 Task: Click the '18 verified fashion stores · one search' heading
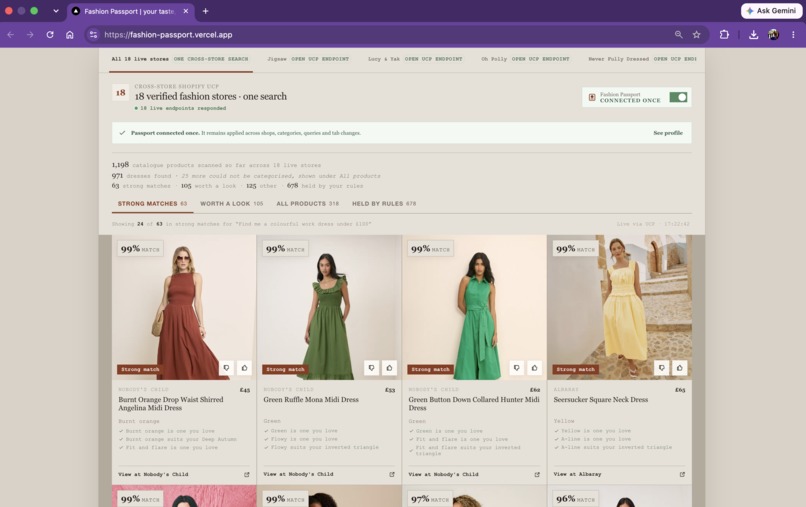[x=211, y=96]
